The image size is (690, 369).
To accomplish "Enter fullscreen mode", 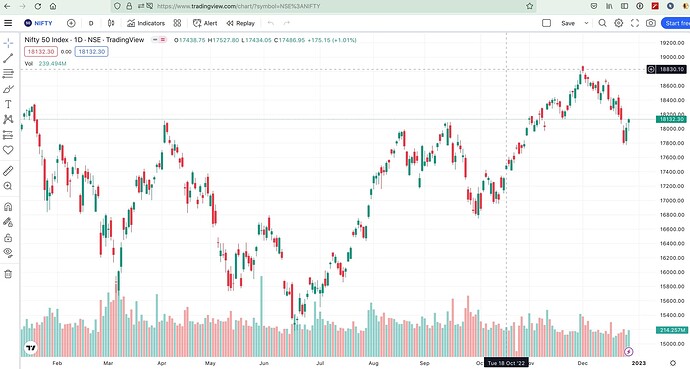I will (x=635, y=23).
